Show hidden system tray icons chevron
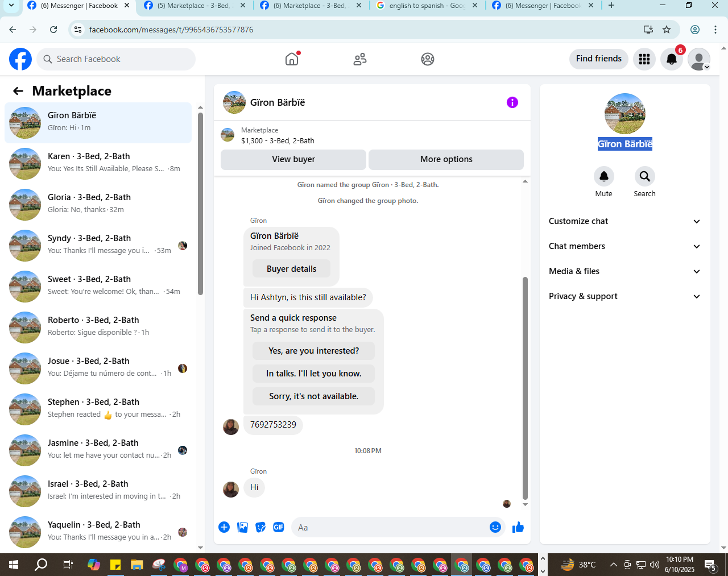This screenshot has height=576, width=728. pyautogui.click(x=613, y=565)
